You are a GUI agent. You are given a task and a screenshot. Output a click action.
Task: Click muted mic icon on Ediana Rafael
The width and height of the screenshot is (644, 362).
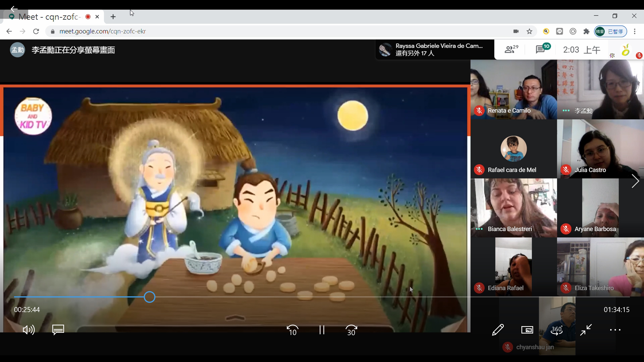pyautogui.click(x=479, y=288)
